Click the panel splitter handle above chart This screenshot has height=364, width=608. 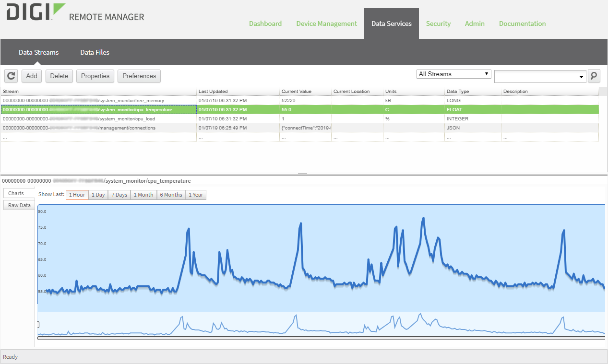[x=302, y=174]
